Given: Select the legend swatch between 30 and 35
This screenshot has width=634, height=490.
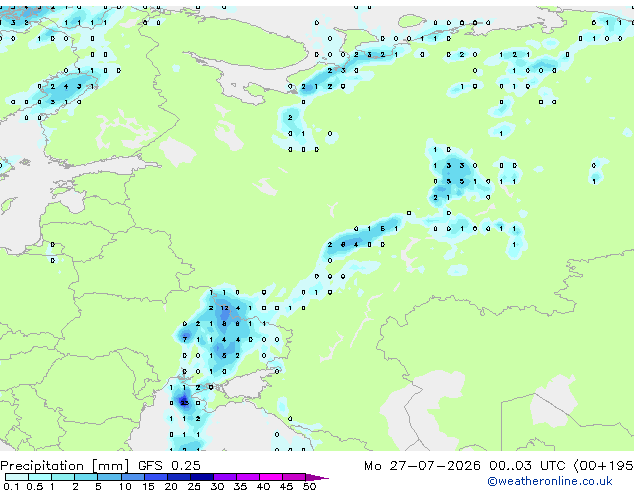Looking at the screenshot, I should point(225,477).
